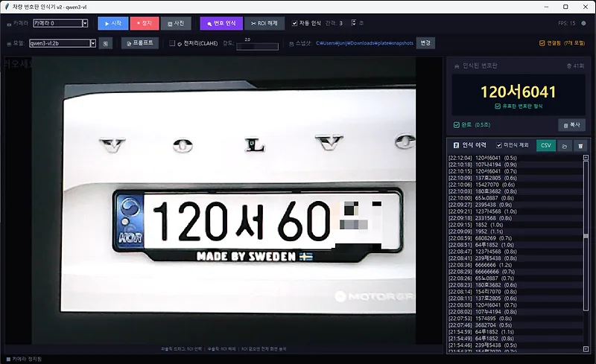This screenshot has height=364, width=596.
Task: Open the 프롬프트 prompt editor
Action: click(x=140, y=43)
